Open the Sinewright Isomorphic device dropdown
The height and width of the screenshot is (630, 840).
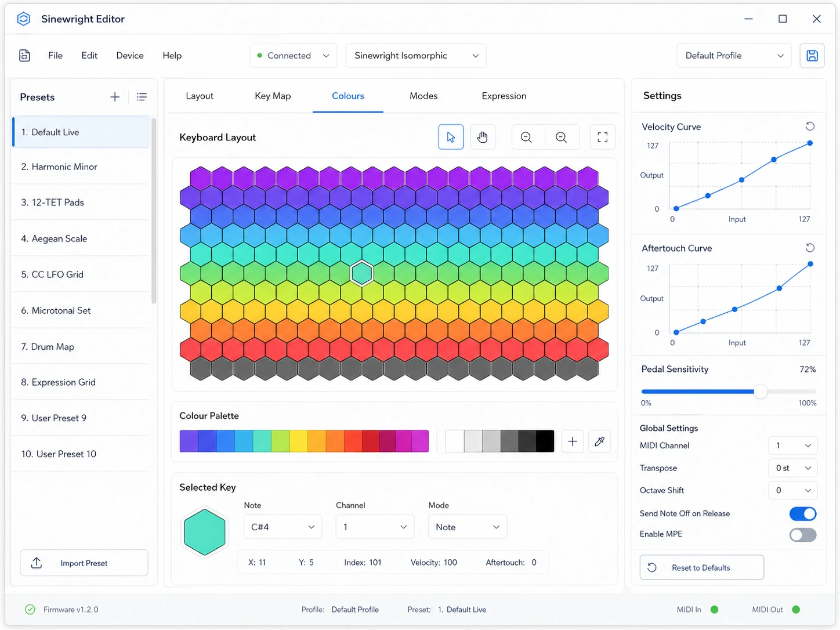[x=416, y=56]
